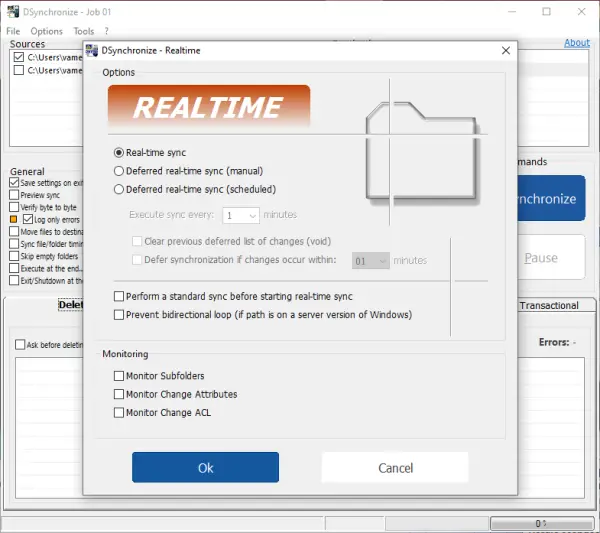This screenshot has height=533, width=600.
Task: Switch to the Transactional tab
Action: 549,306
